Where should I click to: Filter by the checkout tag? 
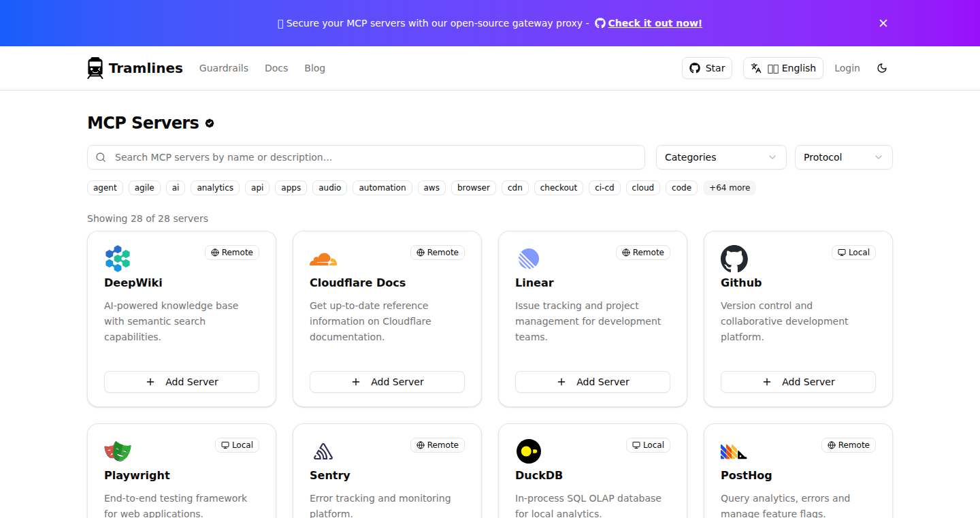coord(559,188)
